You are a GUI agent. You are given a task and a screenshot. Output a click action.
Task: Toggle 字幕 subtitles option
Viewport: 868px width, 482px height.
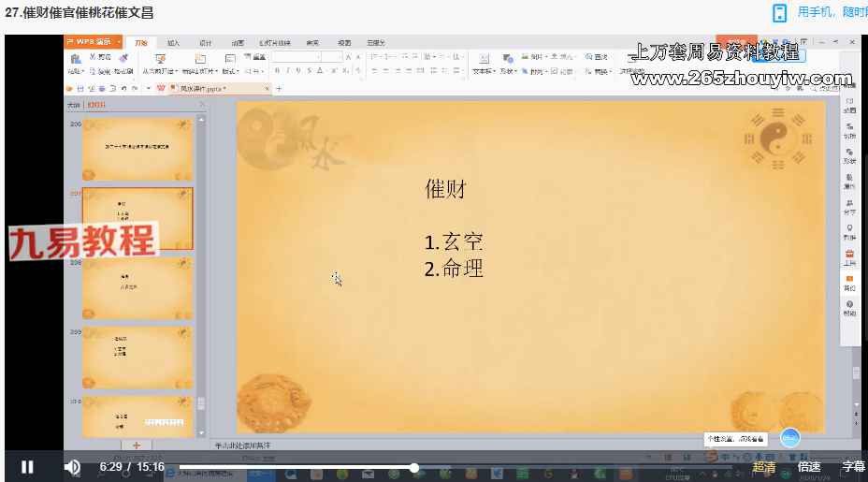coord(853,467)
